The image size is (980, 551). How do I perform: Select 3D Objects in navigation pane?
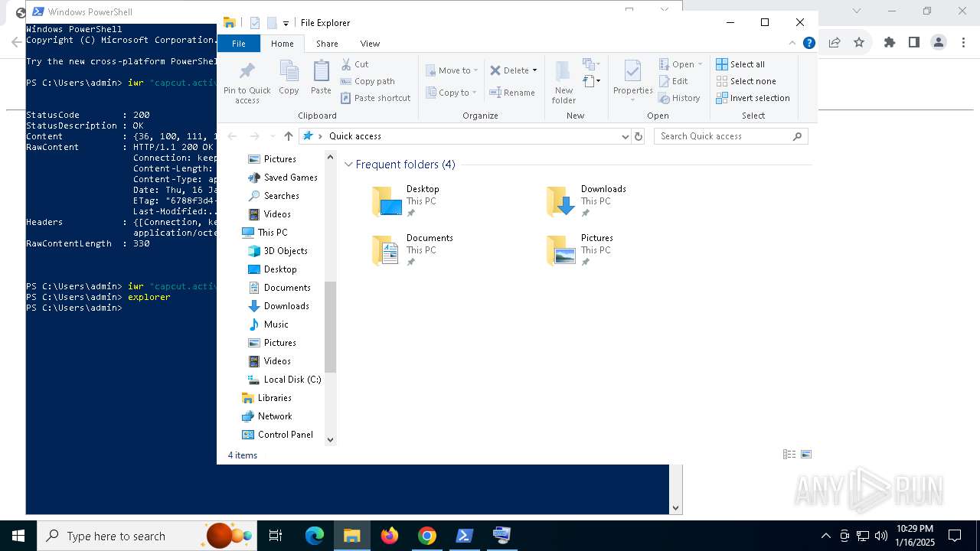coord(277,251)
